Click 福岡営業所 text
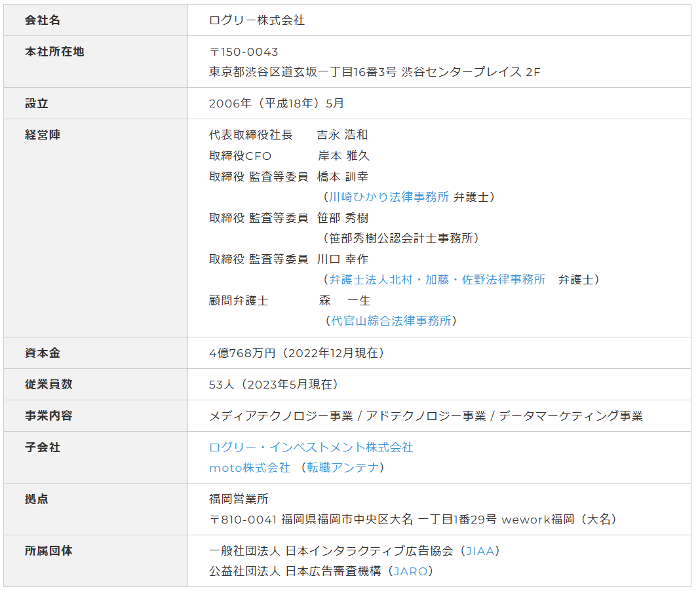 coord(239,499)
